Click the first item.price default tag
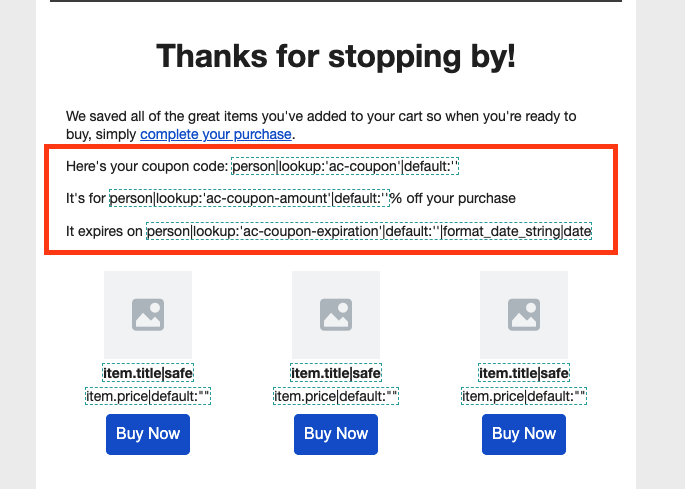 pos(148,396)
